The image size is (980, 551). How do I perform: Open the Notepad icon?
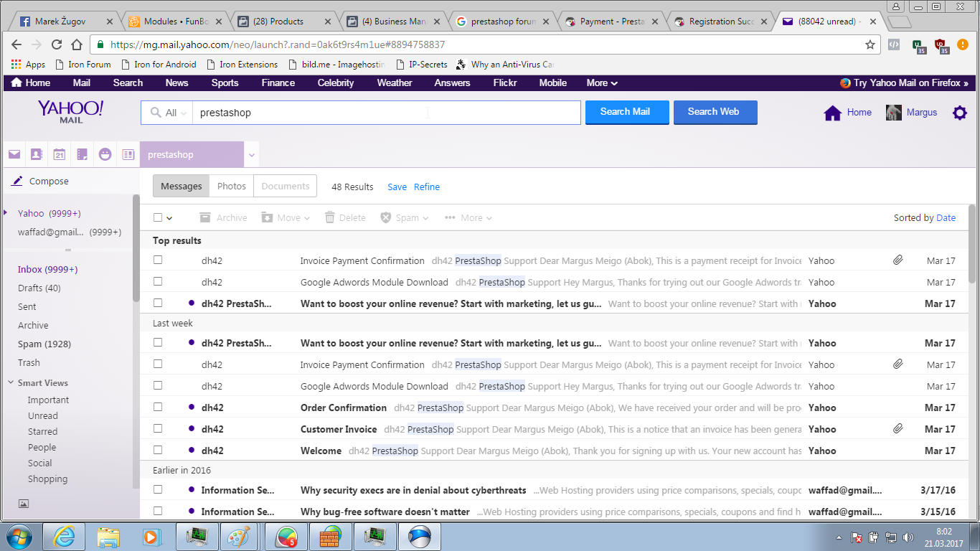(83, 154)
